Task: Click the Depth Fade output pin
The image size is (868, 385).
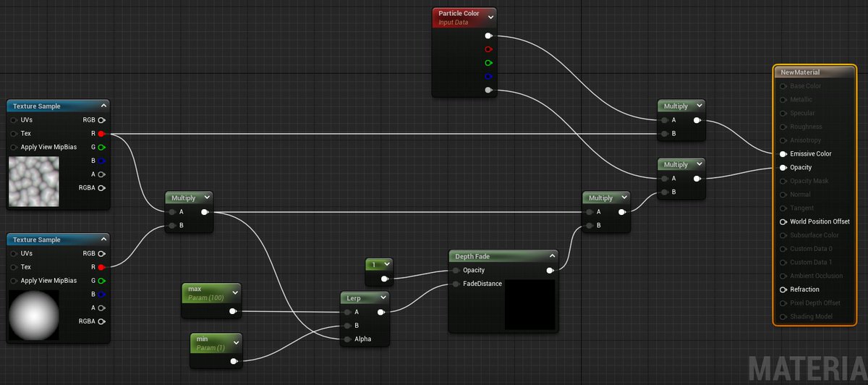Action: pyautogui.click(x=550, y=271)
